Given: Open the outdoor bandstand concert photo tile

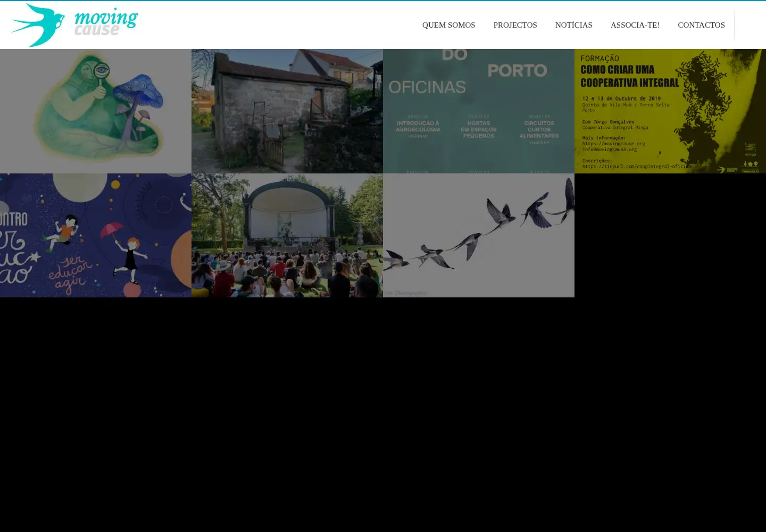Looking at the screenshot, I should [287, 235].
